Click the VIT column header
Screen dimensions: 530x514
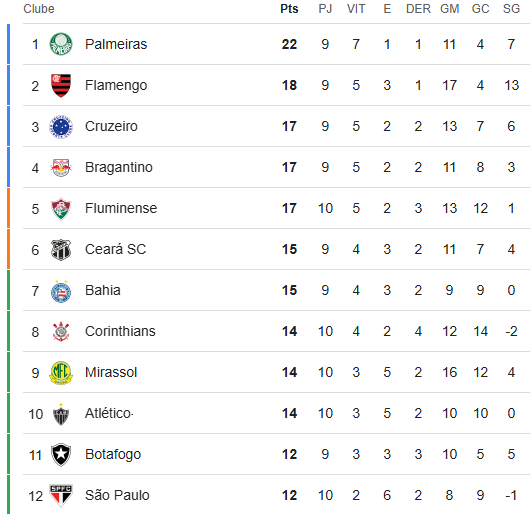(356, 9)
